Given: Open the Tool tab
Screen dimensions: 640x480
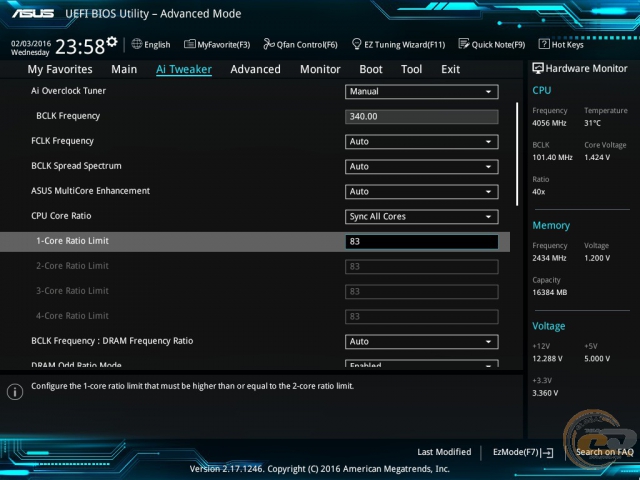Looking at the screenshot, I should (411, 69).
